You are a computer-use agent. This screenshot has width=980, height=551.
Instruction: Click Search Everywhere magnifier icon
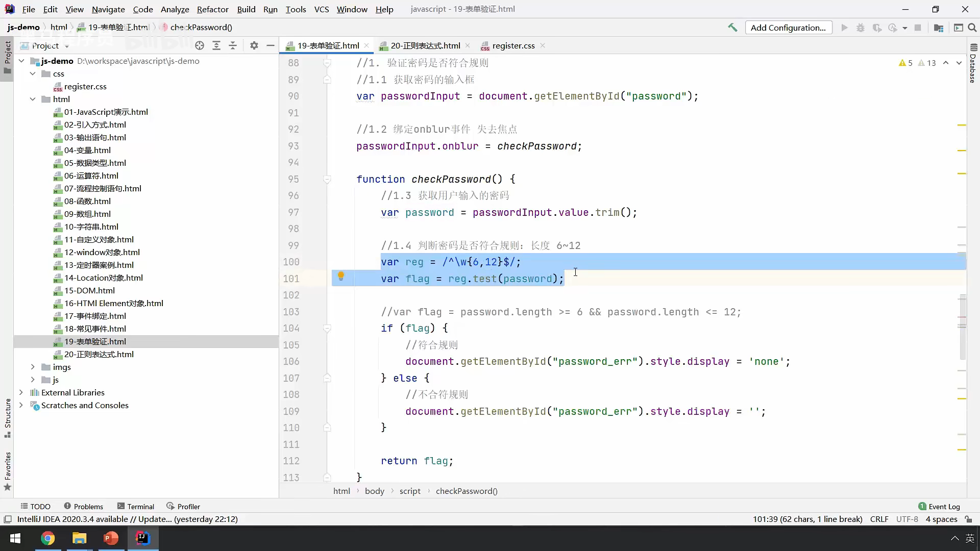coord(972,28)
